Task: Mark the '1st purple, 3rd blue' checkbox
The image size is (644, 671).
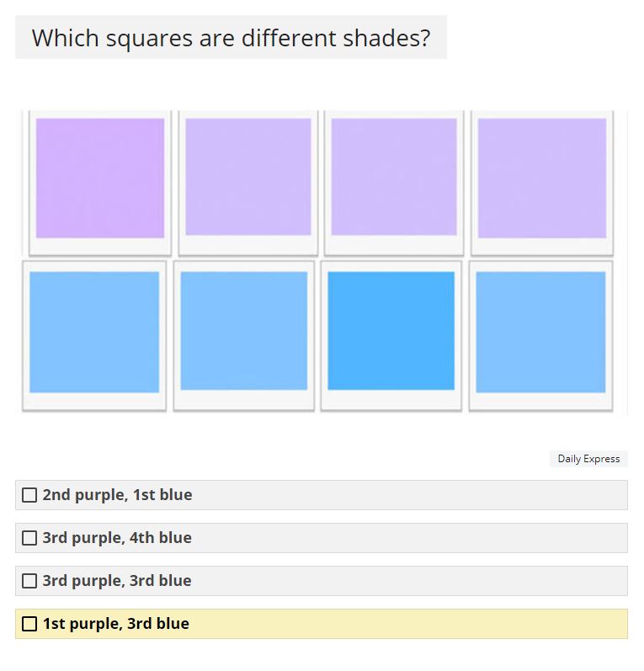Action: (x=29, y=624)
